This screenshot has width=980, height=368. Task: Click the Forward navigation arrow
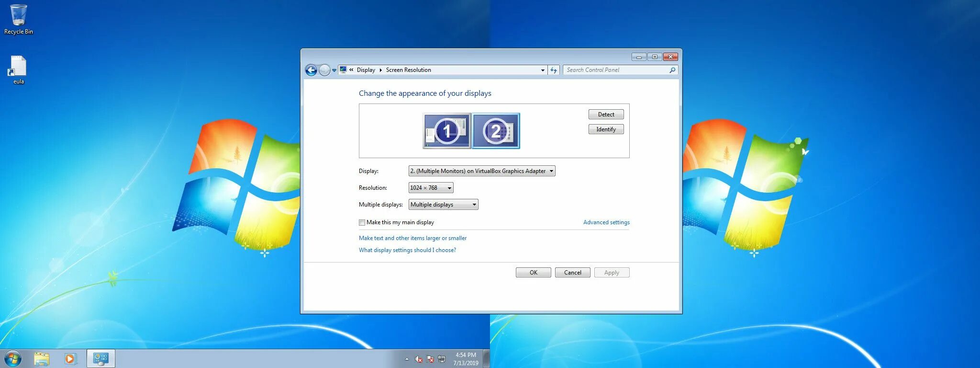(324, 70)
